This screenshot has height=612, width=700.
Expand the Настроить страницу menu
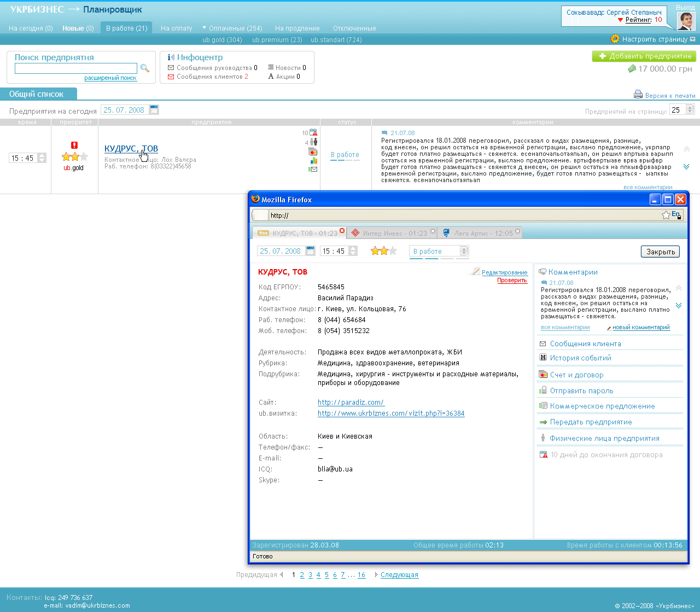pos(692,39)
